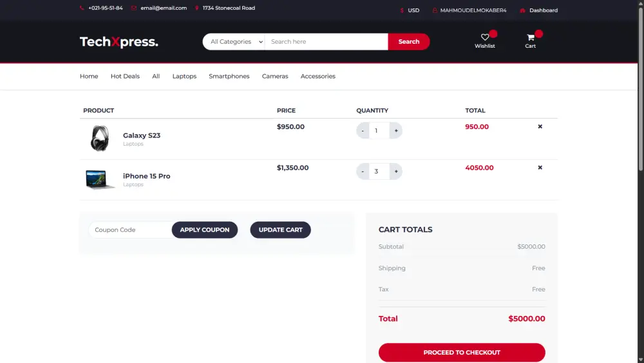Click the Subtotal $5000.00 value
Image resolution: width=644 pixels, height=363 pixels.
[531, 247]
